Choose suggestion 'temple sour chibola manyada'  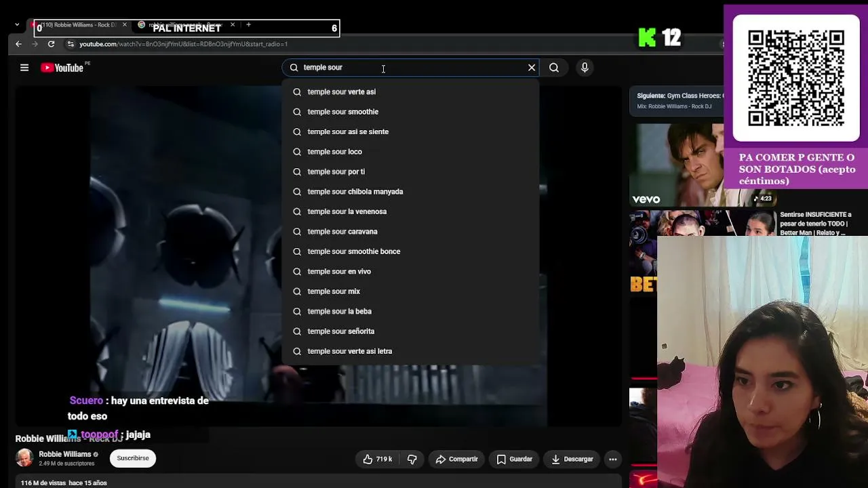pos(411,192)
